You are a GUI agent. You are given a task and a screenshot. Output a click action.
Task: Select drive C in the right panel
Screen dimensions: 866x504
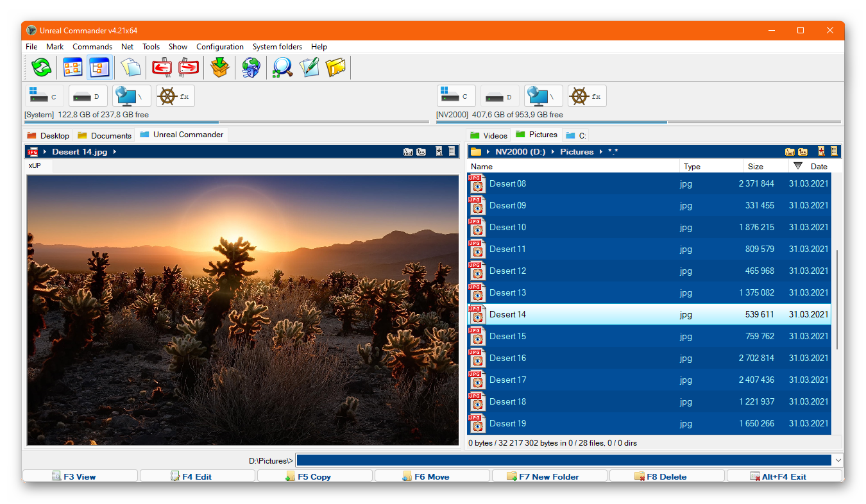(x=456, y=96)
